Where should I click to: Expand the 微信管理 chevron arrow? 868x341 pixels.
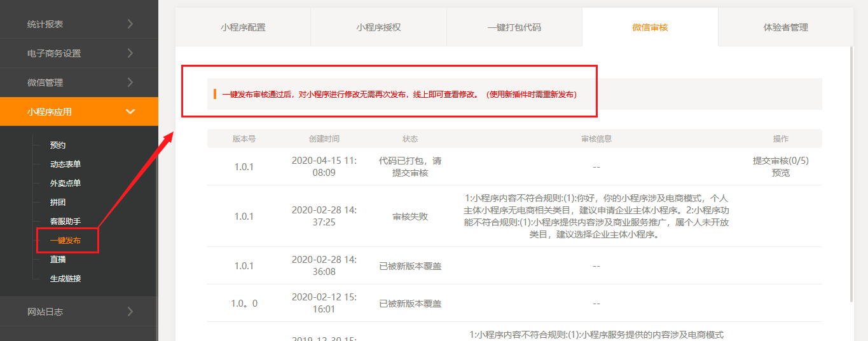pos(130,83)
